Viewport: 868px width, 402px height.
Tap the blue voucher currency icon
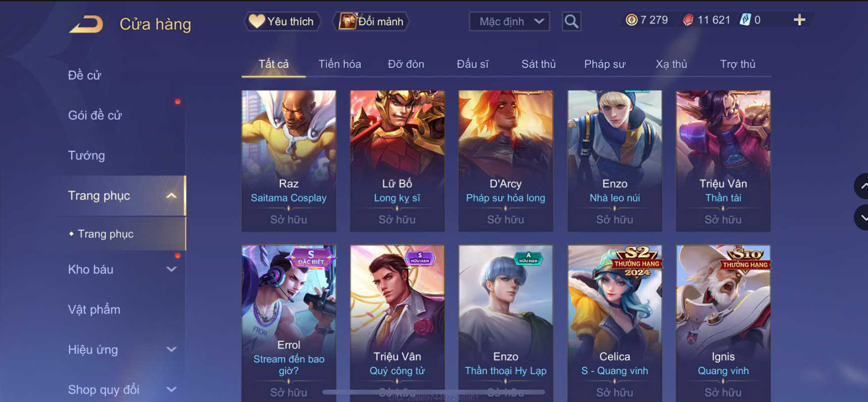point(745,20)
